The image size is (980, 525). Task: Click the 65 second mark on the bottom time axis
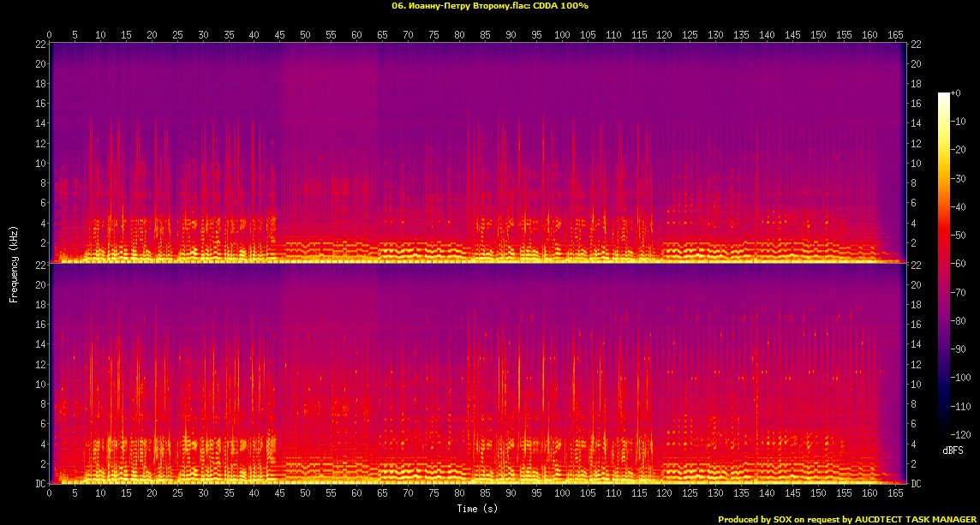click(x=382, y=493)
